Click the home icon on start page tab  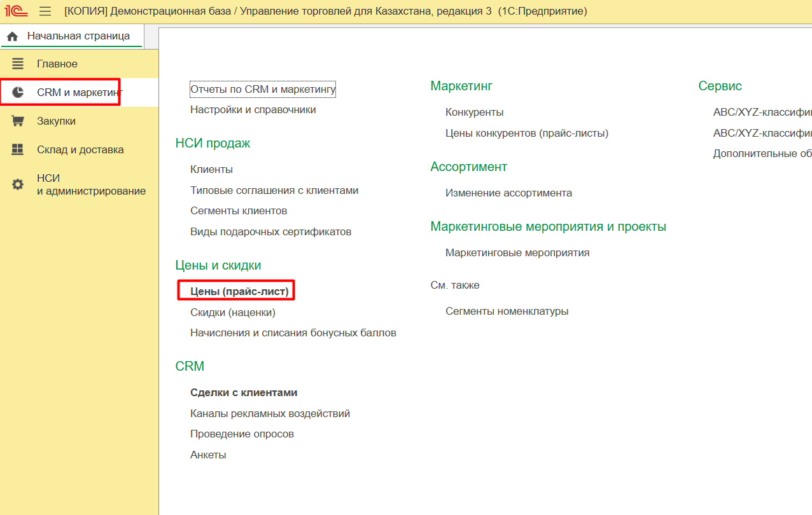click(x=12, y=36)
